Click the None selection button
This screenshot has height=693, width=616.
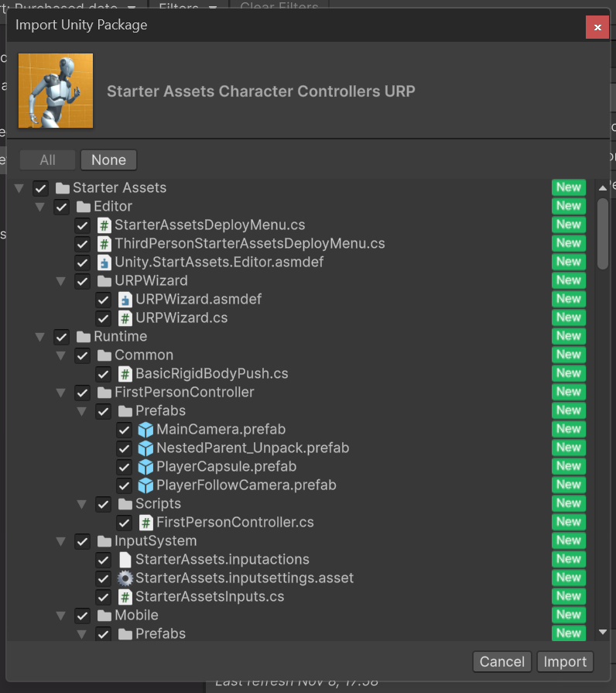coord(108,160)
